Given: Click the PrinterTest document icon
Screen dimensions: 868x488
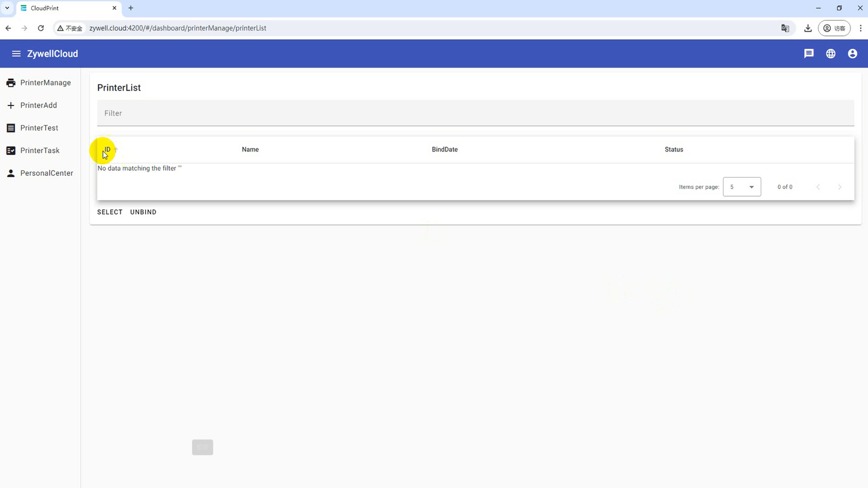Looking at the screenshot, I should tap(11, 128).
